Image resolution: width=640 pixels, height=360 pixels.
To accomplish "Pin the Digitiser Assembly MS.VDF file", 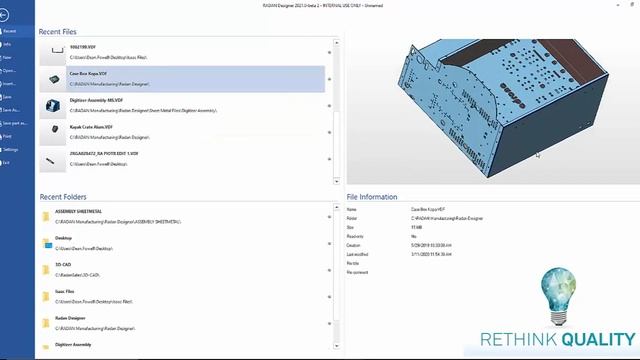I will 329,106.
